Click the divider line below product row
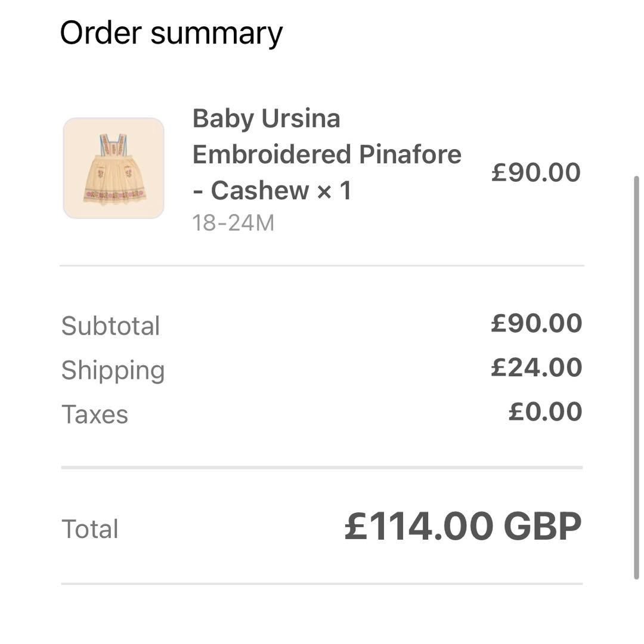 [322, 265]
